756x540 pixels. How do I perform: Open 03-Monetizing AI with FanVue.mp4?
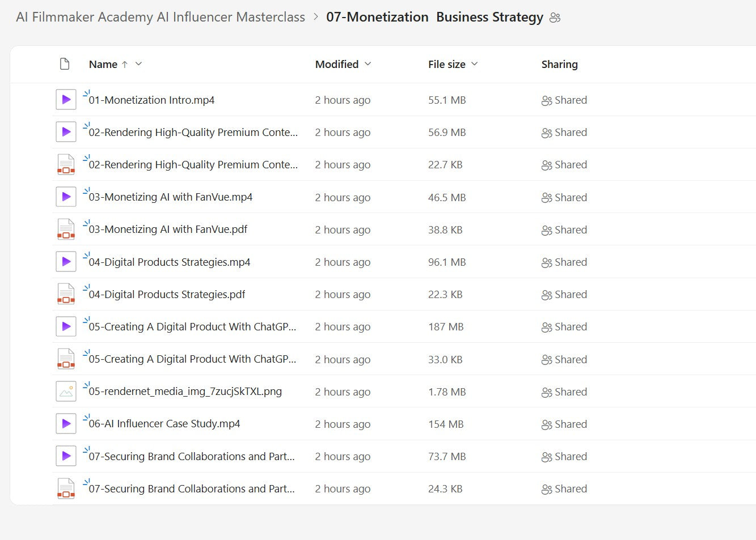coord(170,197)
